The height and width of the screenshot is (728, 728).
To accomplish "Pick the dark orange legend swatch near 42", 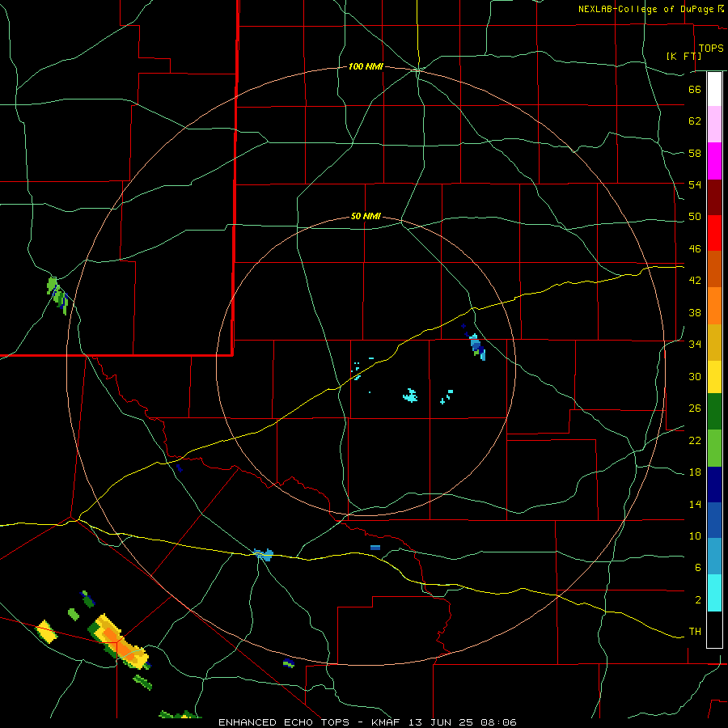I will tap(714, 269).
